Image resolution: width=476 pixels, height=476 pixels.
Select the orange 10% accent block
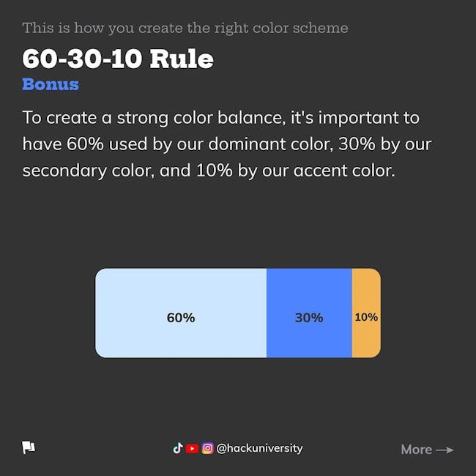pyautogui.click(x=366, y=313)
